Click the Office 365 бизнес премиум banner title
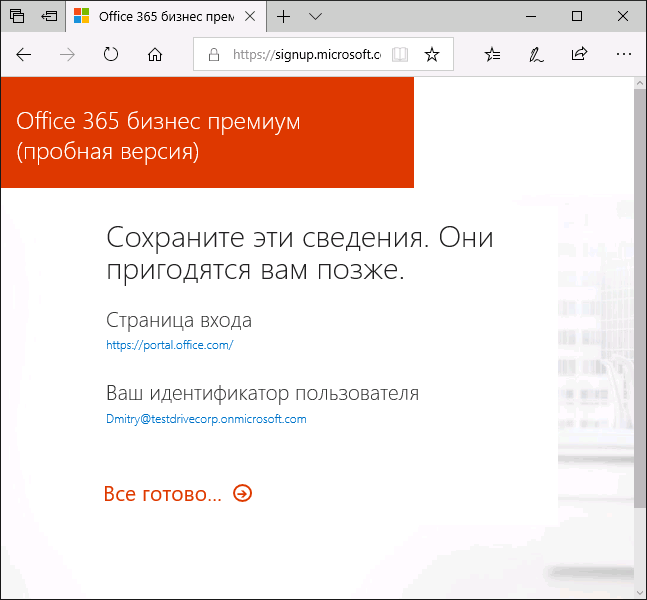 [x=158, y=136]
